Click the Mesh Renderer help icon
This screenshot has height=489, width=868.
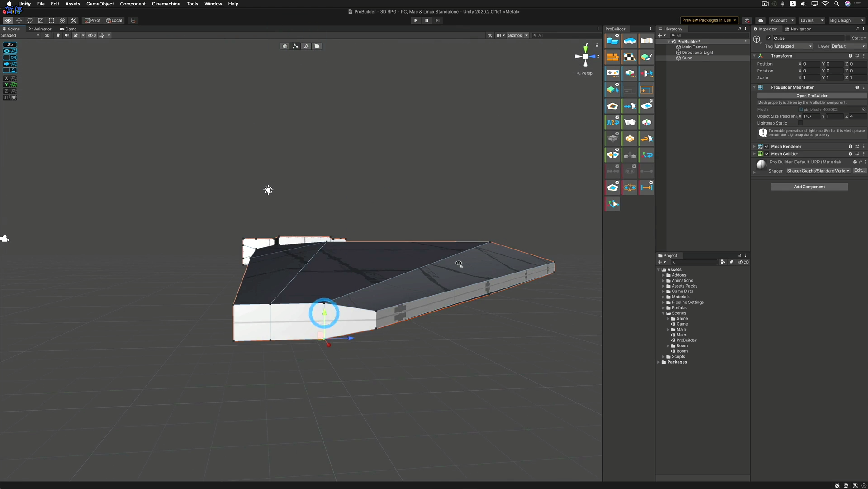(850, 146)
